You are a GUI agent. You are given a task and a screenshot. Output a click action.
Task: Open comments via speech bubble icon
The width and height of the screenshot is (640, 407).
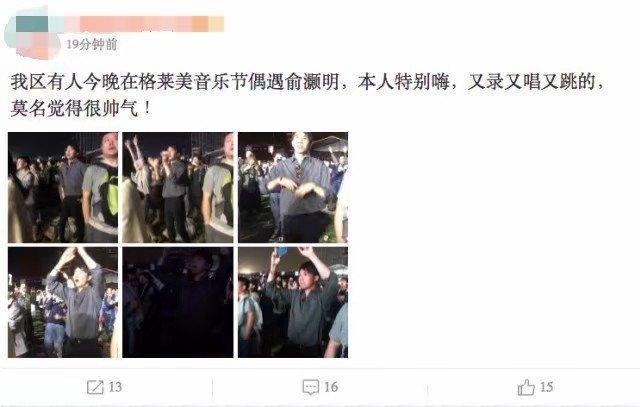(x=311, y=387)
